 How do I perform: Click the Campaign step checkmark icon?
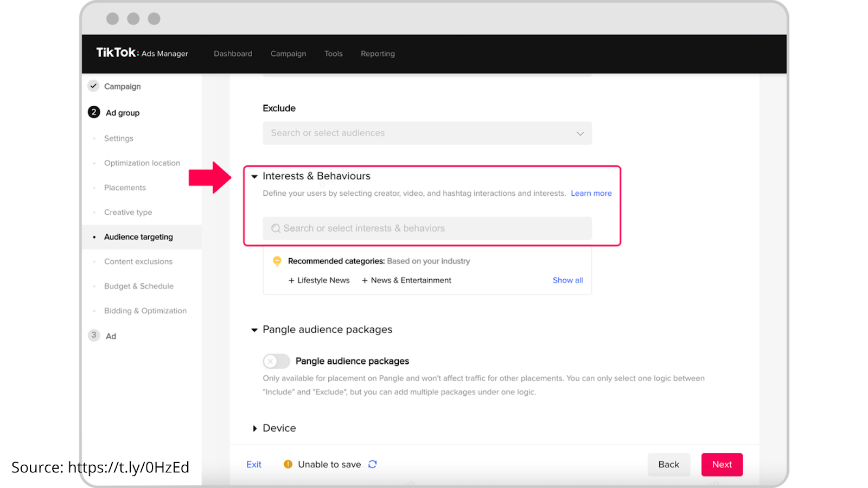(x=94, y=86)
